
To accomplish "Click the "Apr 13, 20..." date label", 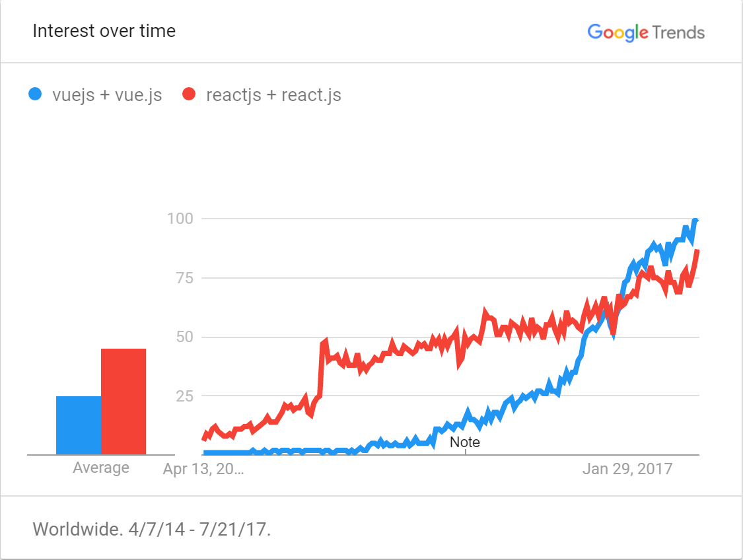I will [203, 469].
